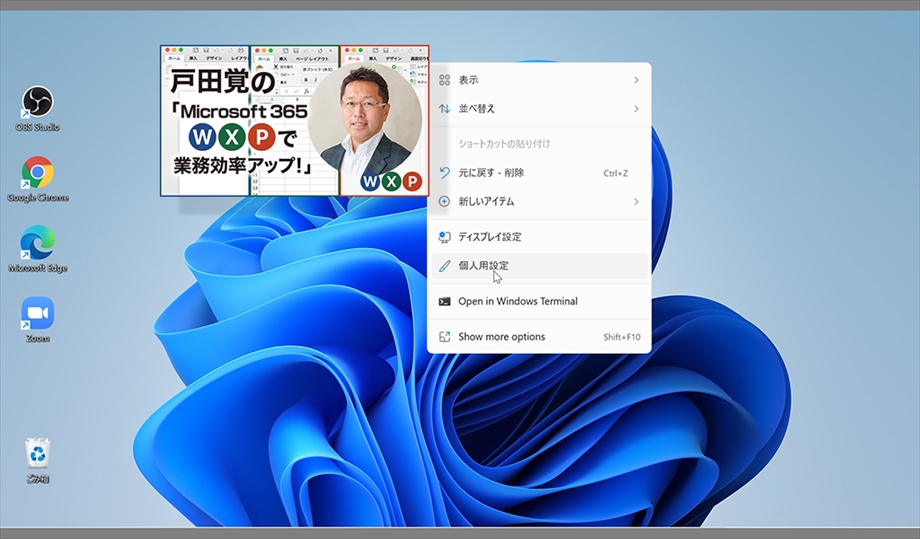Click the plus icon beside 新しいアイテム

tap(445, 202)
